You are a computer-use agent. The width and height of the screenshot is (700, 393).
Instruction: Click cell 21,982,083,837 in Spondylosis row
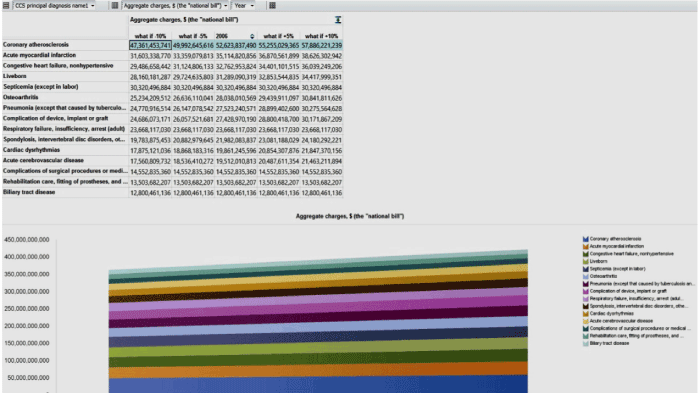(x=236, y=140)
